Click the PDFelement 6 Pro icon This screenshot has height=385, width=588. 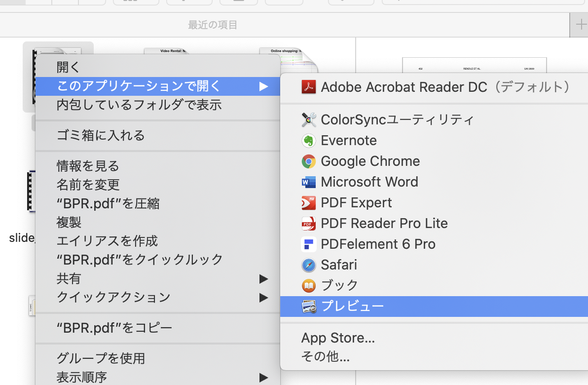pyautogui.click(x=309, y=244)
